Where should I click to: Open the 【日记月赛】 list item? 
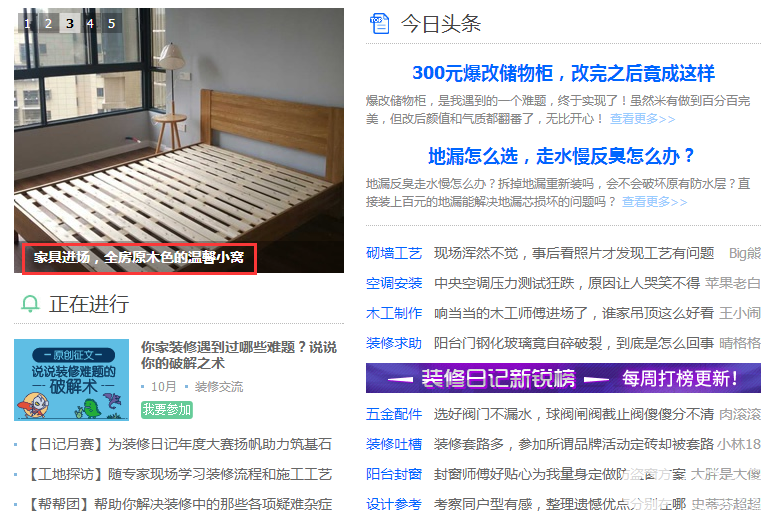(178, 444)
